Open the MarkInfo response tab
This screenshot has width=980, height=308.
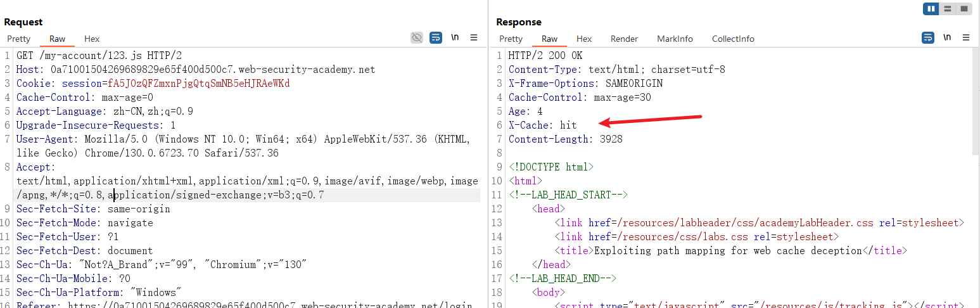[x=675, y=39]
